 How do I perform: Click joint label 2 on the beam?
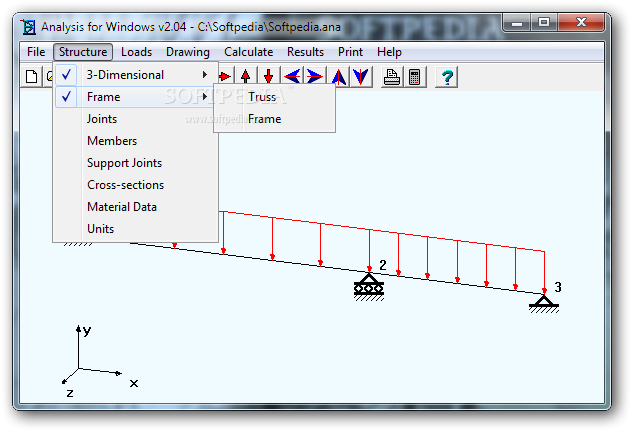click(x=383, y=265)
